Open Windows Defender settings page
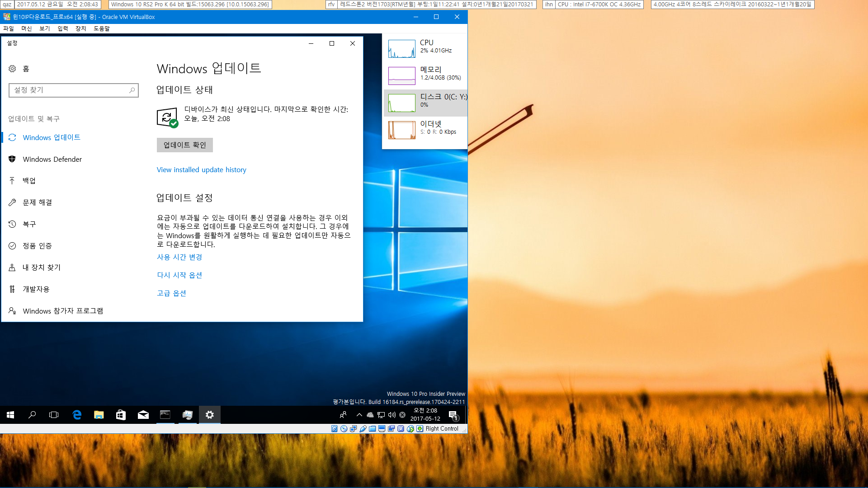This screenshot has height=488, width=868. (x=52, y=159)
